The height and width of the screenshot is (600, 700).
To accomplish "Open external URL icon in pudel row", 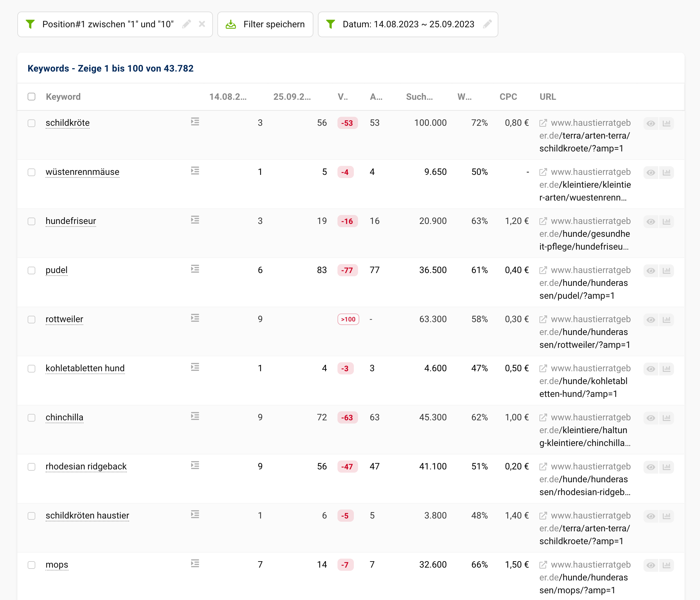I will pyautogui.click(x=543, y=270).
